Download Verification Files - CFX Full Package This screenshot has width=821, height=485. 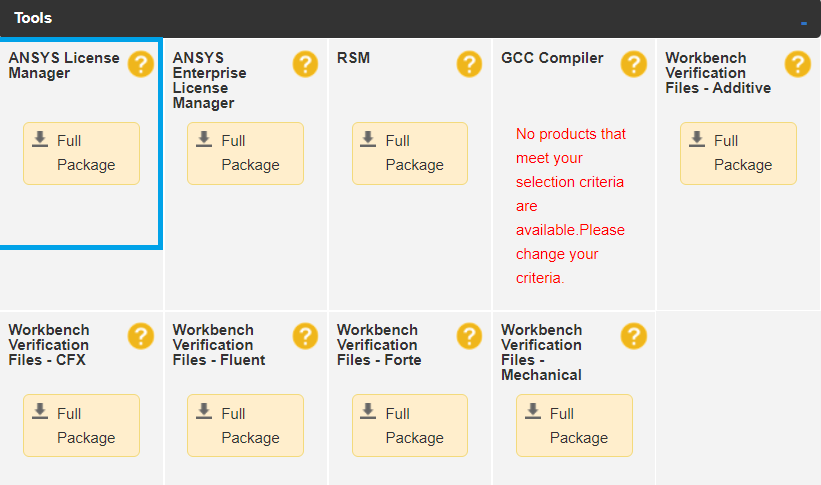pos(81,425)
